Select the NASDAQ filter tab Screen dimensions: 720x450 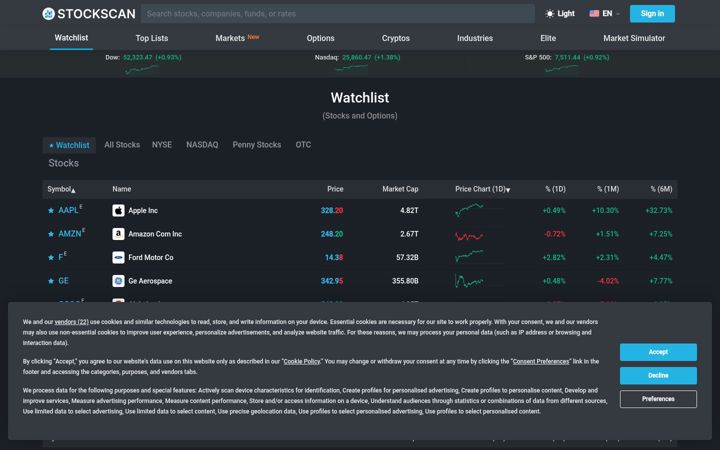pos(202,145)
